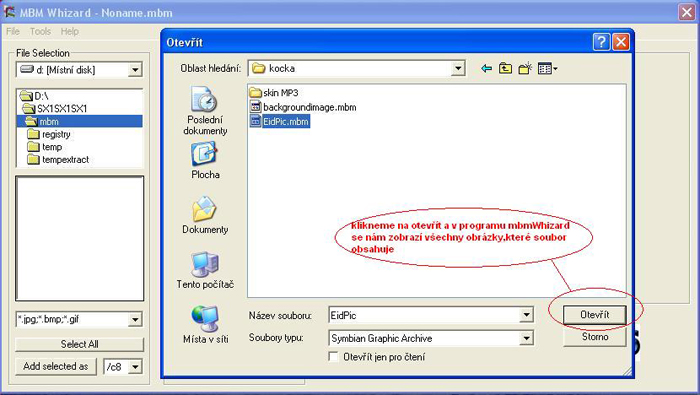Select the mbm folder in tree
Screen dimensions: 700x395
pyautogui.click(x=79, y=121)
